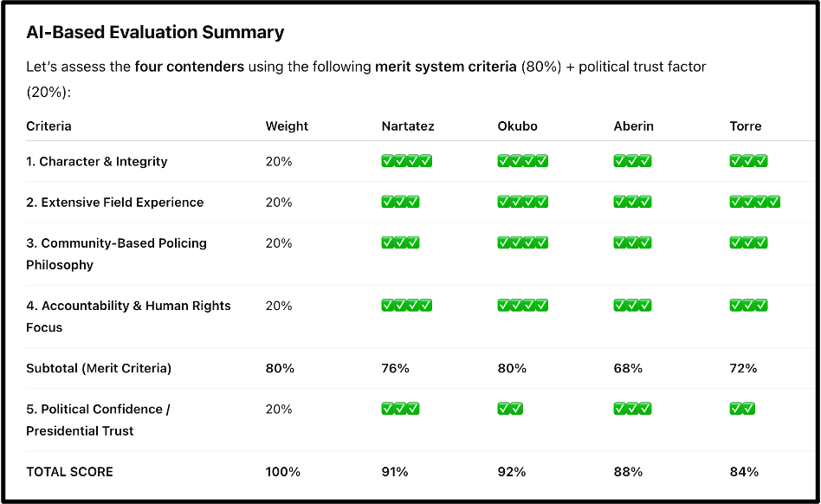Click Torre's Political Confidence checkmarks
Viewport: 821px width, 504px height.
pyautogui.click(x=742, y=409)
